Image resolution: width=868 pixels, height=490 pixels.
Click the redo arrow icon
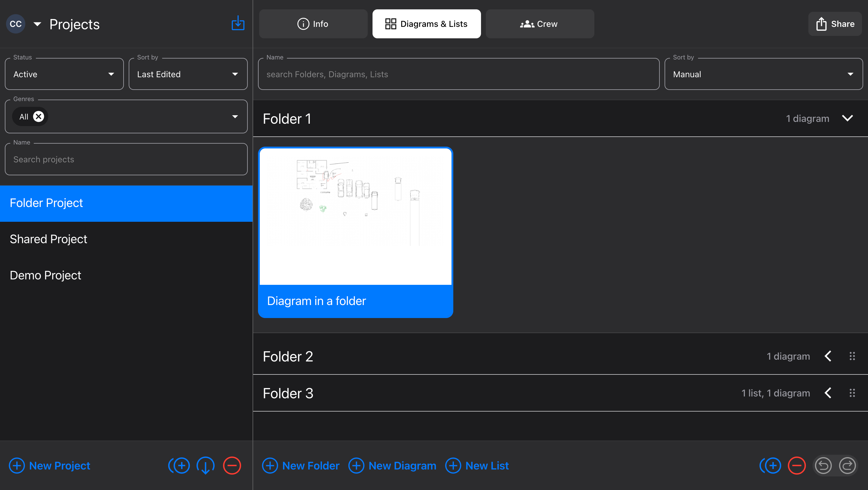[847, 465]
